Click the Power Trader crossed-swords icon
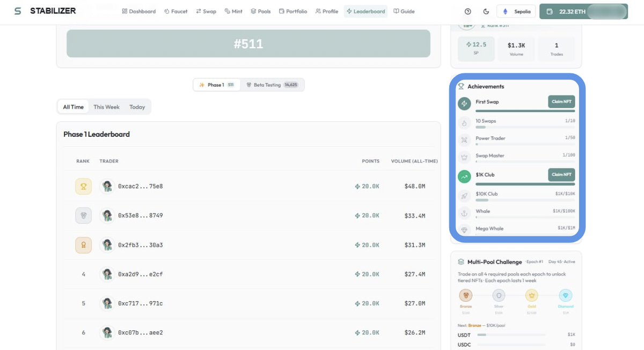Screen dimensions: 644x350 pos(464,140)
